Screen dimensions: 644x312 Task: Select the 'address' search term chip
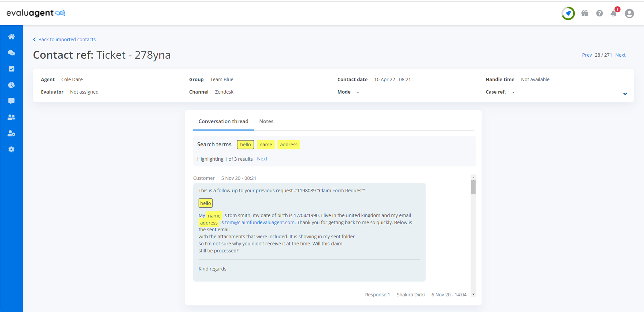click(x=288, y=144)
